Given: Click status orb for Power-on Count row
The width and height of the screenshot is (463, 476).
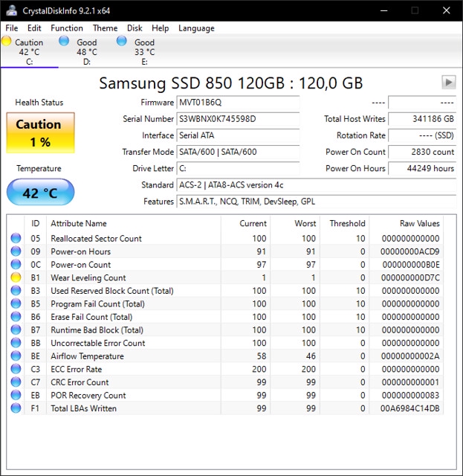Looking at the screenshot, I should pos(16,264).
